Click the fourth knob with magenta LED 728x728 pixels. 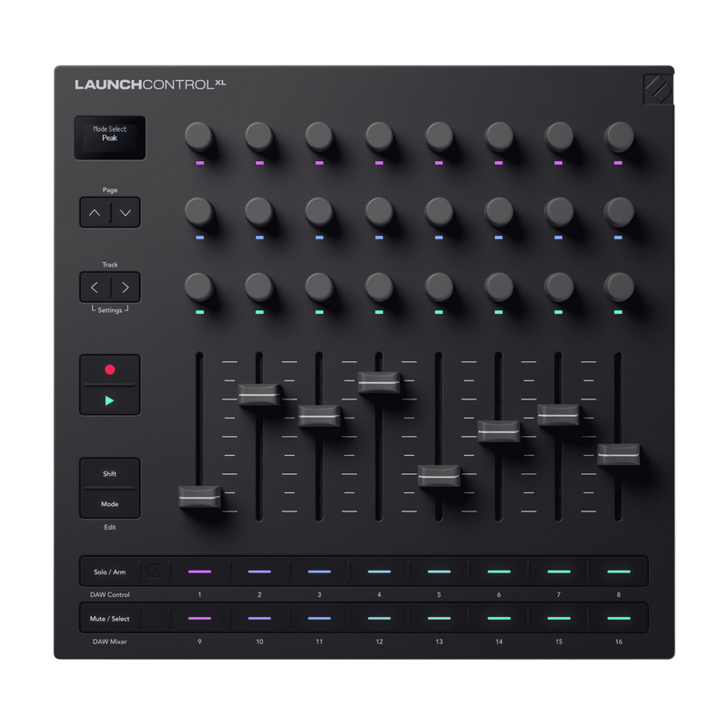click(x=379, y=138)
